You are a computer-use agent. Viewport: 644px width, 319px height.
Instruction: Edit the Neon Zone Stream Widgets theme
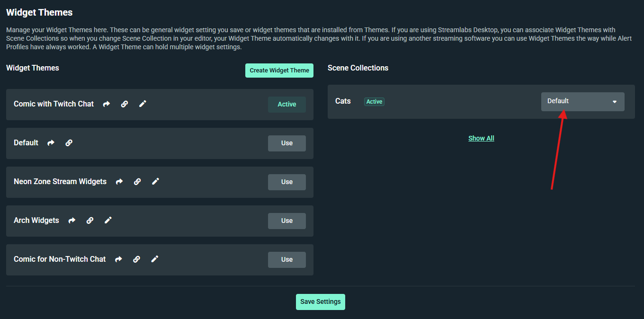click(x=155, y=181)
